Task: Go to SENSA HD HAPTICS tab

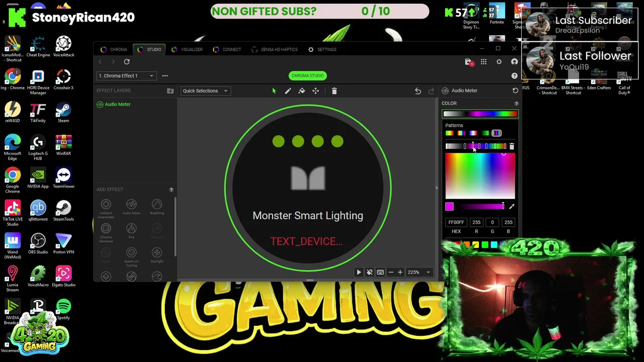Action: [274, 49]
